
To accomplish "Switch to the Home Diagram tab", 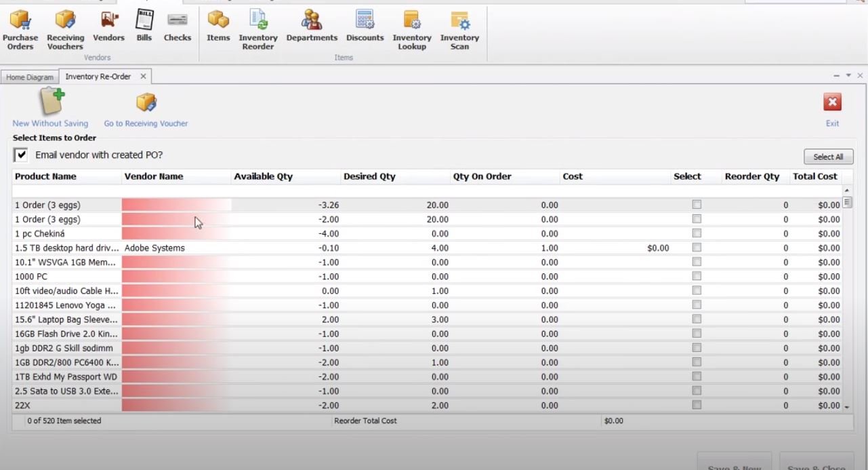I will tap(30, 77).
